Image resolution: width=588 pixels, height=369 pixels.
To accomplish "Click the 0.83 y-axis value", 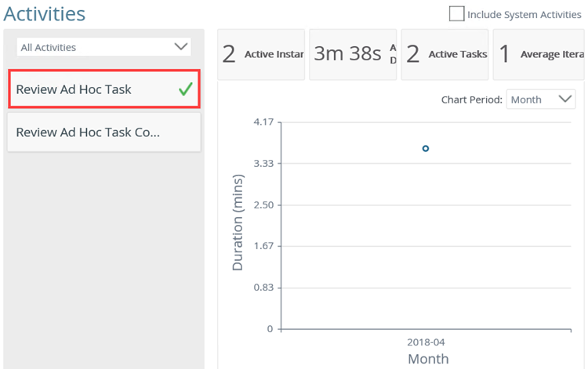I will (263, 288).
